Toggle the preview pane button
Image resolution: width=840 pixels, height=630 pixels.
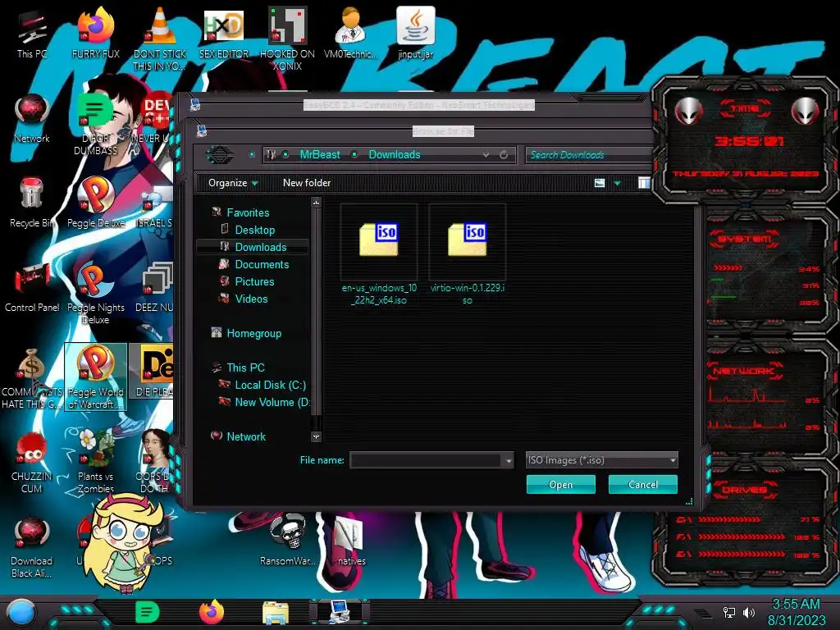(x=644, y=183)
